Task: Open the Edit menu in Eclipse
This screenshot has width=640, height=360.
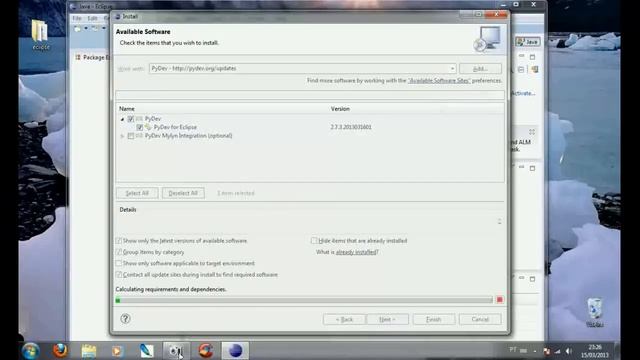Action: point(93,18)
